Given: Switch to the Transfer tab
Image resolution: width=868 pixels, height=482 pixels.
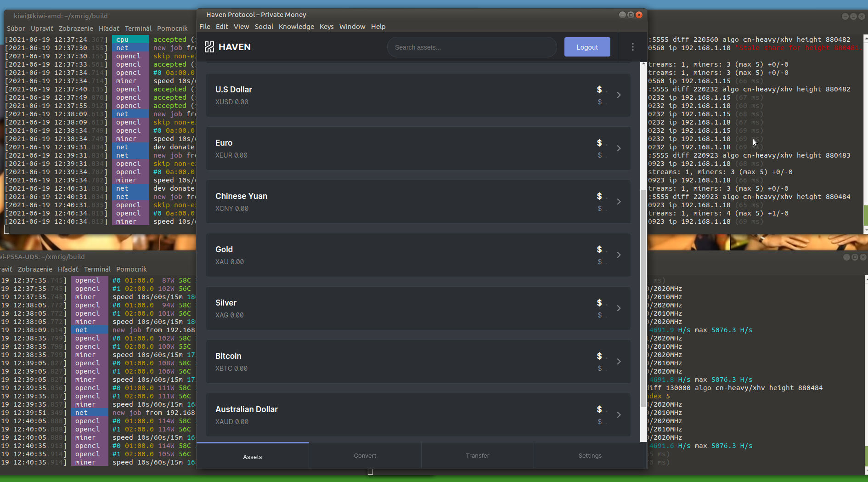Looking at the screenshot, I should [478, 456].
